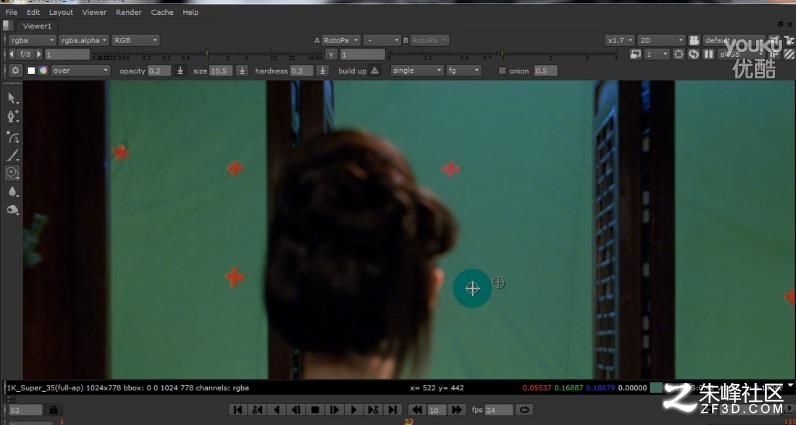Click the refresh viewer icon
Image resolution: width=796 pixels, height=425 pixels.
(x=693, y=54)
